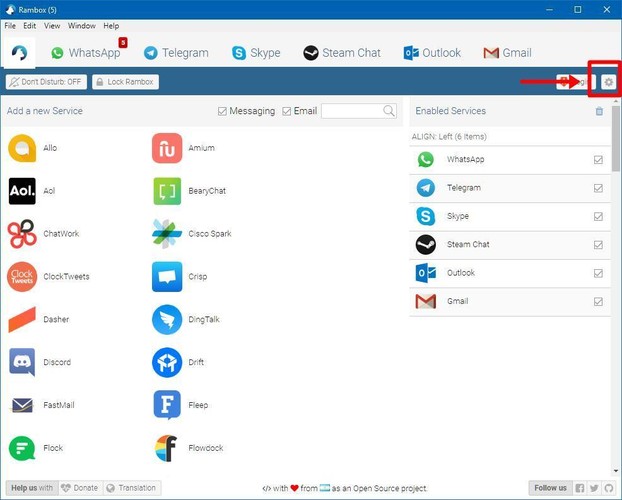Image resolution: width=622 pixels, height=500 pixels.
Task: Click the Lock Rambox button
Action: tap(125, 82)
